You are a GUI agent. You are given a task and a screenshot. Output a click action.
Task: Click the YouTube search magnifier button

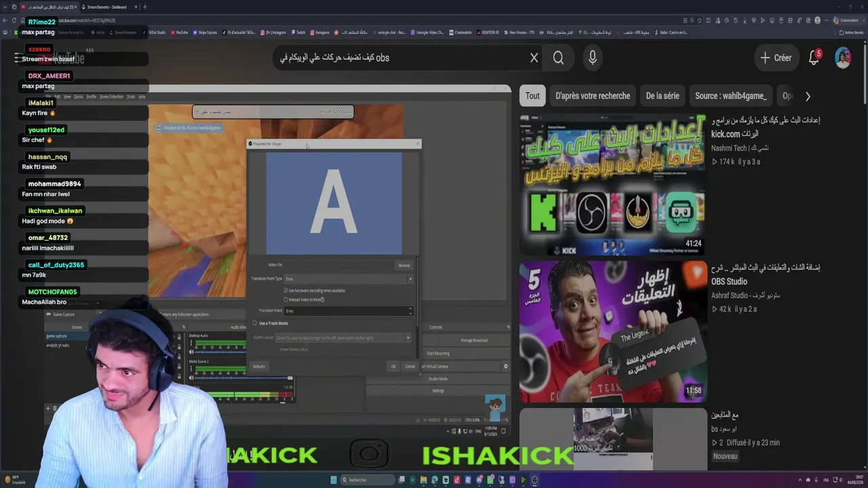coord(558,58)
